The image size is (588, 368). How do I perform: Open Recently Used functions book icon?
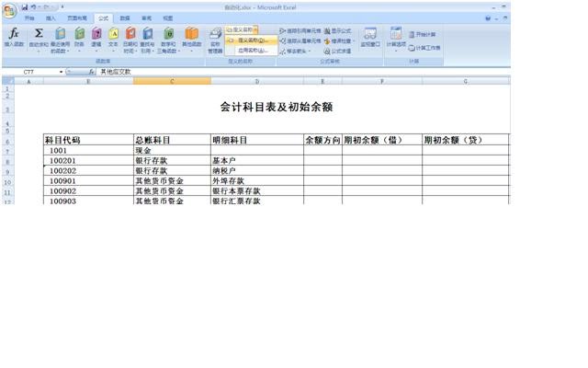tap(60, 33)
